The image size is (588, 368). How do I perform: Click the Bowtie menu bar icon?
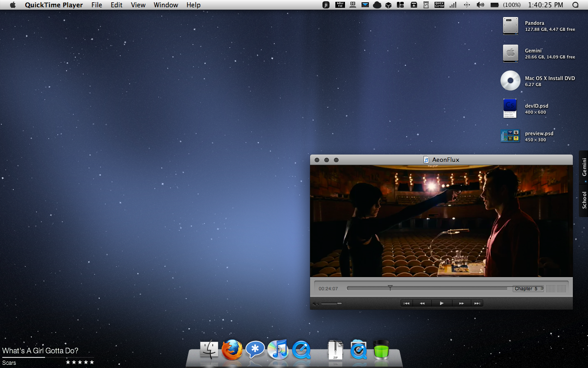point(340,5)
